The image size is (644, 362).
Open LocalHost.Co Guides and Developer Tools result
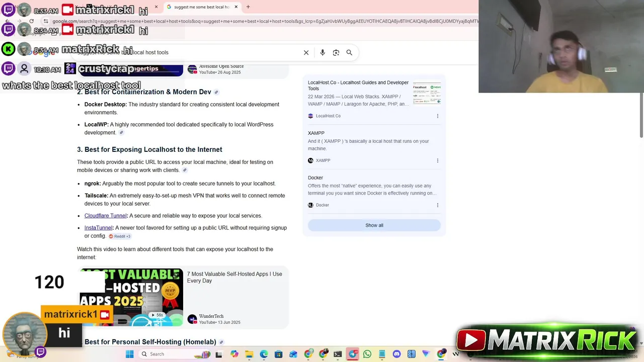click(x=358, y=85)
